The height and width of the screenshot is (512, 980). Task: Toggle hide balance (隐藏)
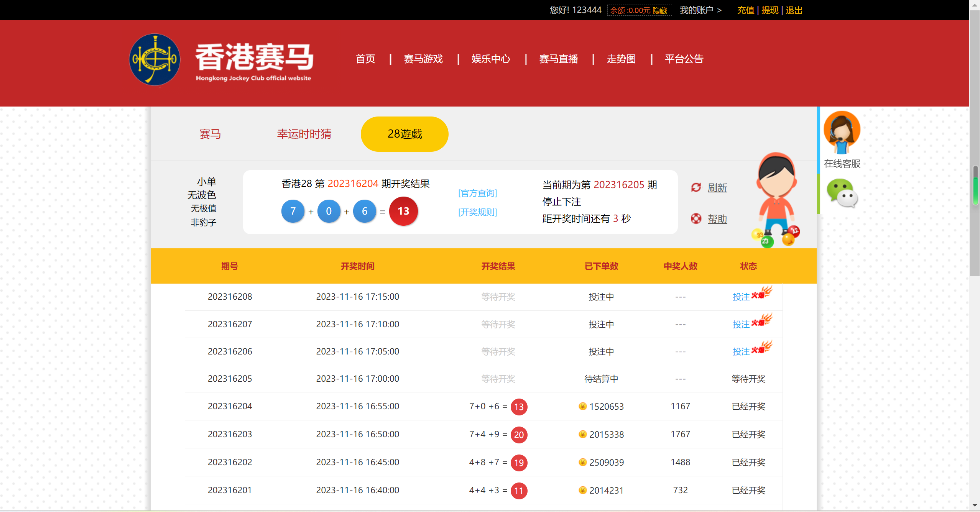pos(660,10)
